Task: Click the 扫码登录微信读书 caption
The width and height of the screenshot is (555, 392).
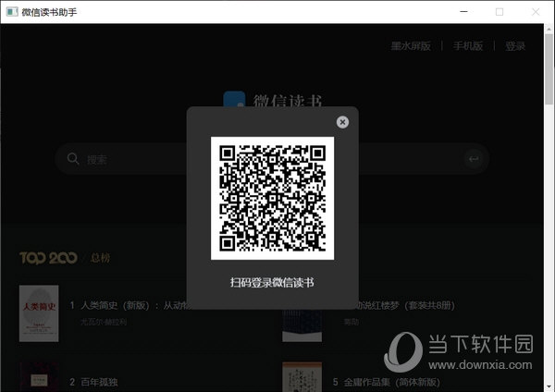Action: (272, 282)
